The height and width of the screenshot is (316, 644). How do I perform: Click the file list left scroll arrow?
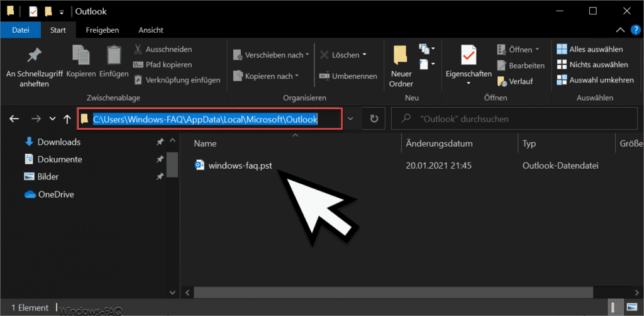pyautogui.click(x=187, y=293)
